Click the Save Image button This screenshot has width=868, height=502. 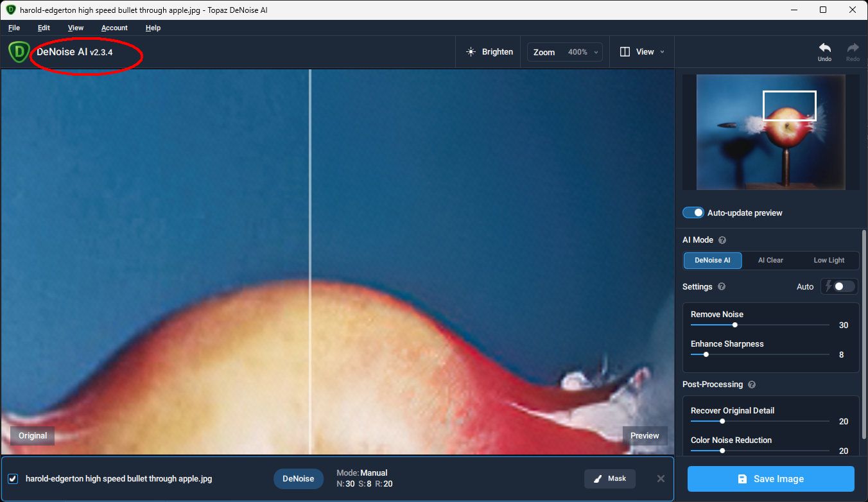tap(770, 479)
